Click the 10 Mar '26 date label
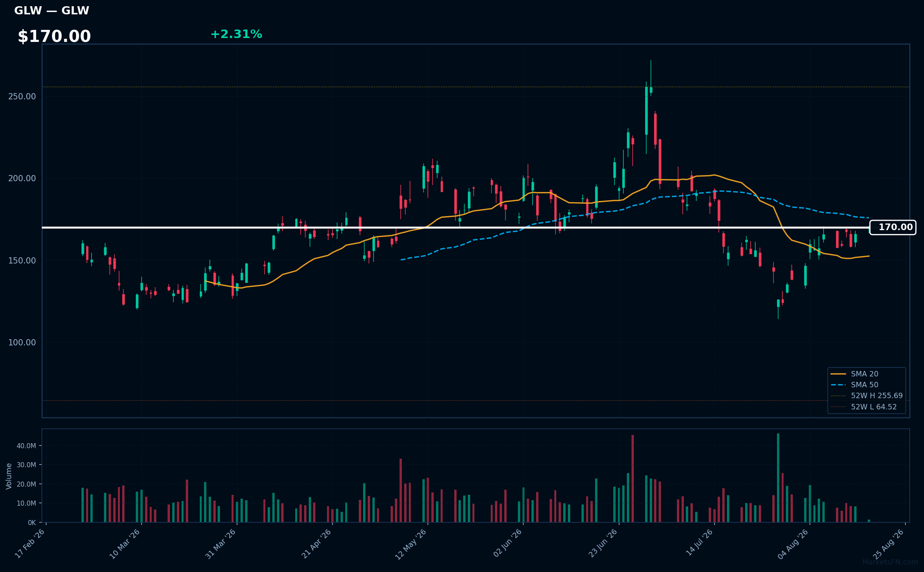This screenshot has height=572, width=924. [x=125, y=544]
